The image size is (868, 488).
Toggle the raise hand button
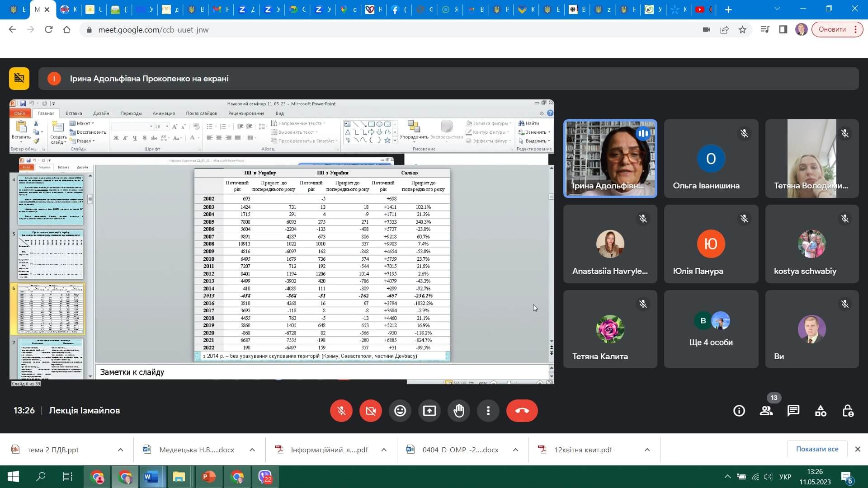(458, 411)
